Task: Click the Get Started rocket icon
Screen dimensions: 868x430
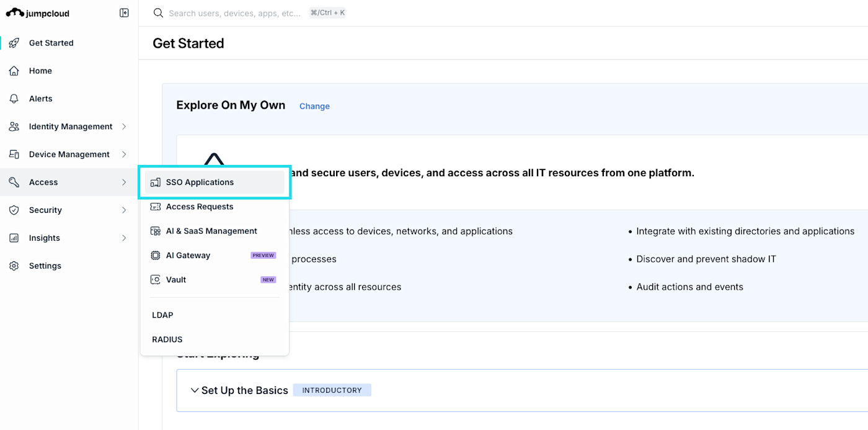Action: (x=14, y=43)
